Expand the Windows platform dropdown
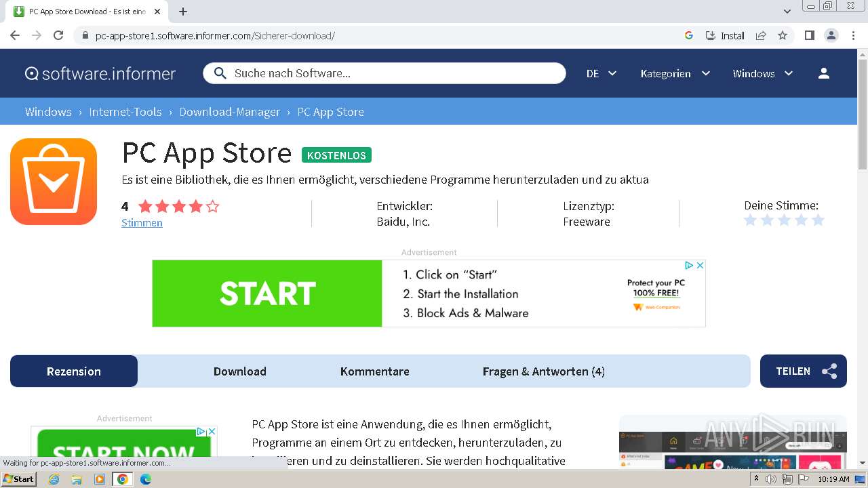Image resolution: width=868 pixels, height=488 pixels. [x=763, y=73]
